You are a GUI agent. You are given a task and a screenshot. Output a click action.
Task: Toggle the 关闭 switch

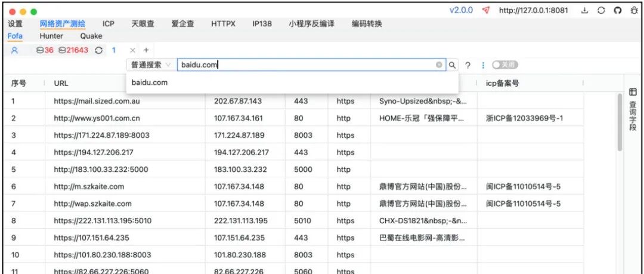(x=505, y=64)
